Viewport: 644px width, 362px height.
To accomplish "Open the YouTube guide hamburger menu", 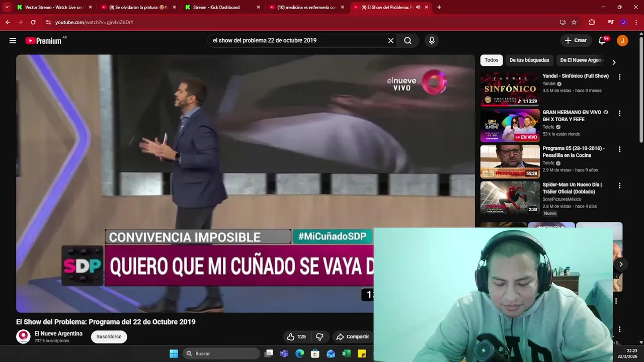I will tap(13, 41).
